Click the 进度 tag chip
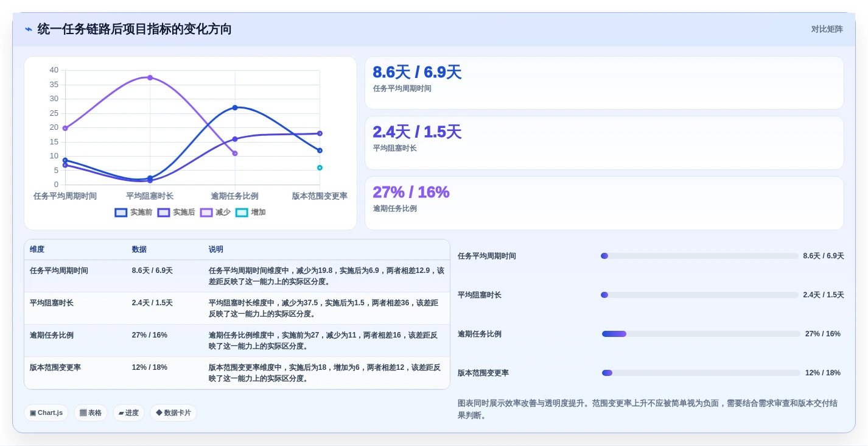The width and height of the screenshot is (868, 446). click(128, 412)
